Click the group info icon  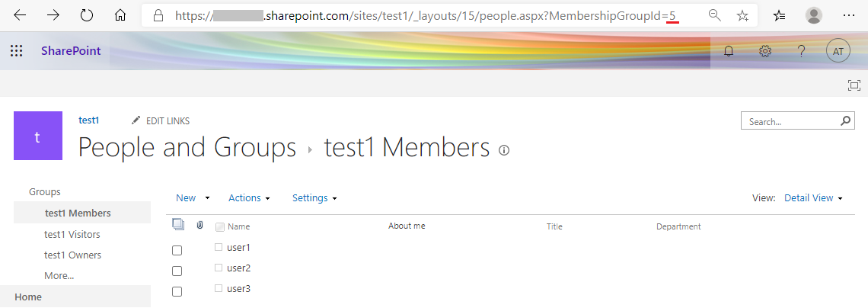[x=504, y=150]
